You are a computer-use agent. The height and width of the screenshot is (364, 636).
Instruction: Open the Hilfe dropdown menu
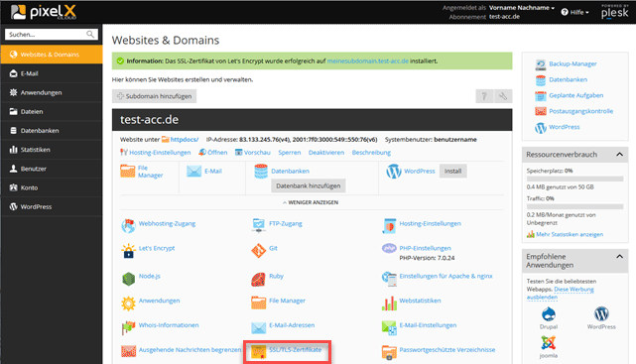(x=575, y=12)
